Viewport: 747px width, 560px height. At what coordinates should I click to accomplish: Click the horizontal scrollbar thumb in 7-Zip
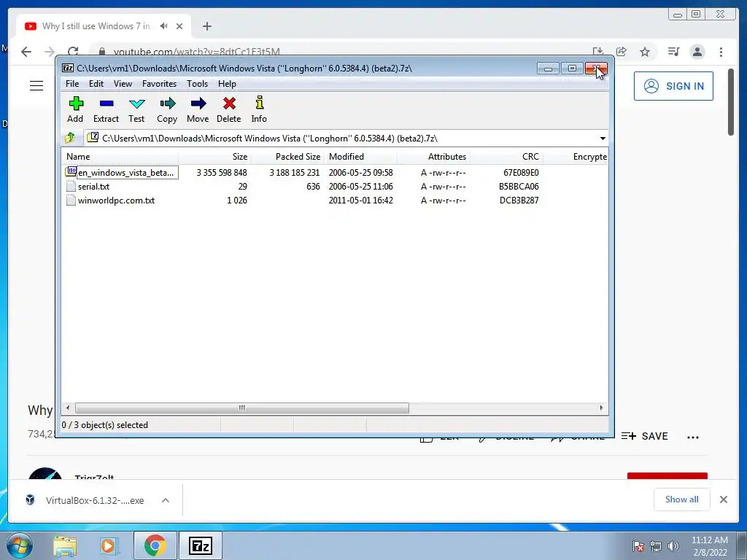242,408
